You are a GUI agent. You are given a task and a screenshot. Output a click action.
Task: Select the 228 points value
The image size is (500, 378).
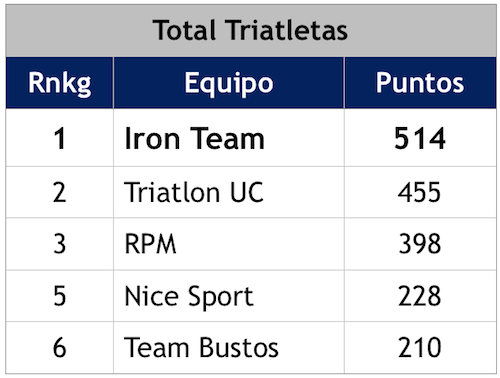tap(420, 296)
